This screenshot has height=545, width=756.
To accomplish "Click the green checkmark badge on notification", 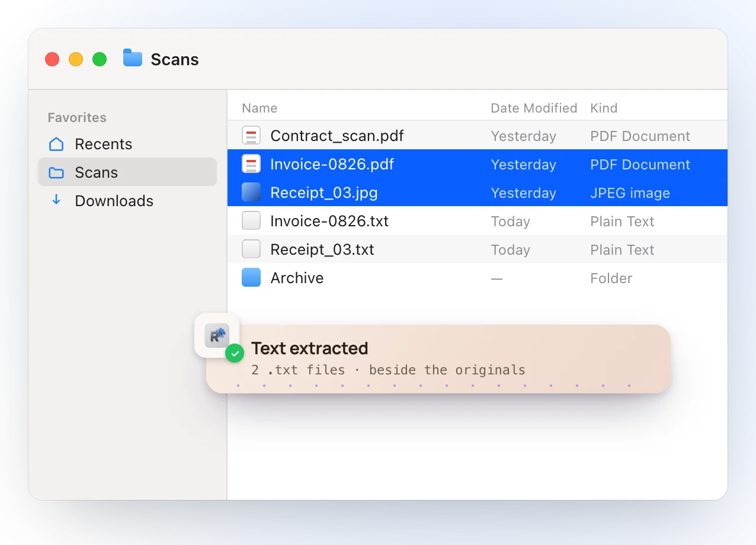I will coord(235,353).
